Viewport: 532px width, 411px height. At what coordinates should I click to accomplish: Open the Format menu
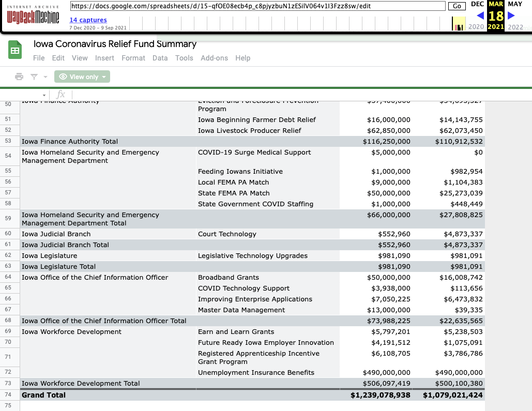133,58
